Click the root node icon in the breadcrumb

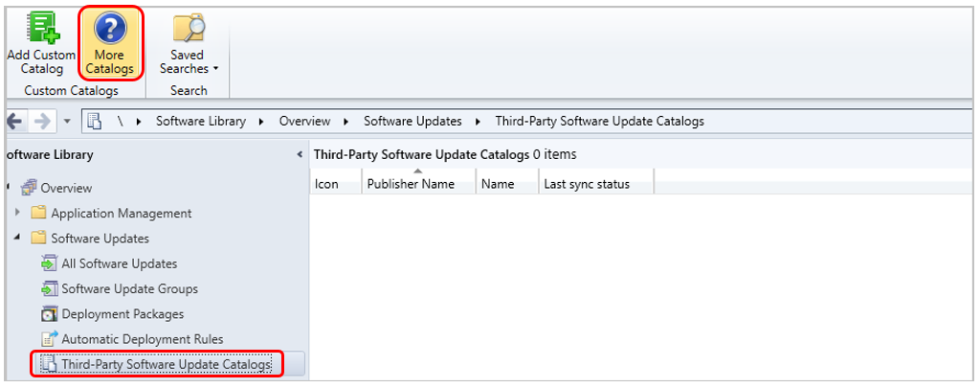[x=95, y=122]
